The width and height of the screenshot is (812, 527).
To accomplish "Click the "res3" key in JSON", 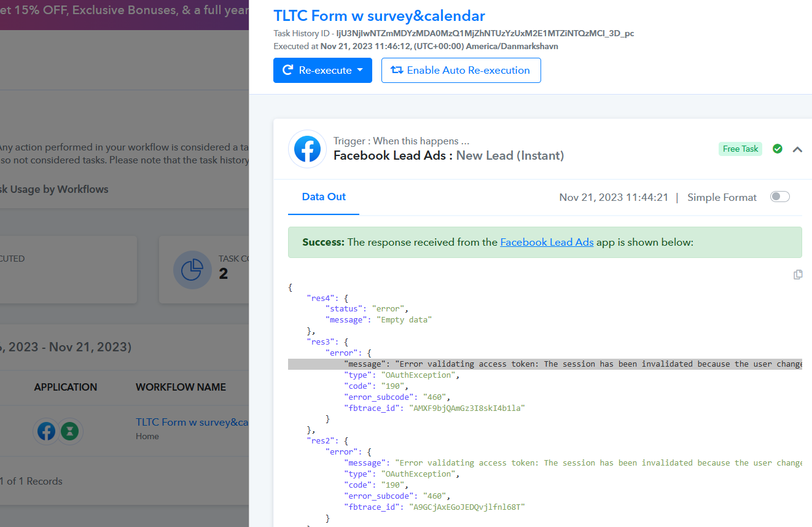I will (321, 342).
